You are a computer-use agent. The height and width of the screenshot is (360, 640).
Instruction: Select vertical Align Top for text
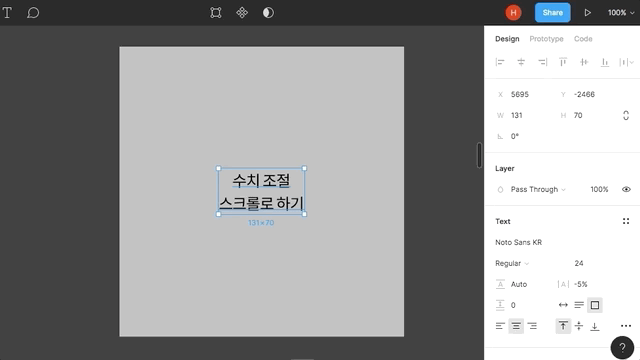coord(563,326)
